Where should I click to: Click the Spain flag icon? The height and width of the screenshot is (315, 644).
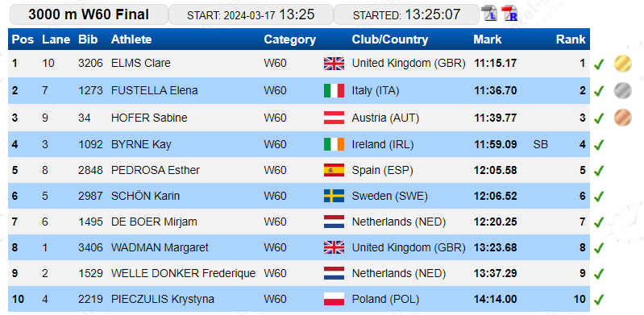click(334, 170)
